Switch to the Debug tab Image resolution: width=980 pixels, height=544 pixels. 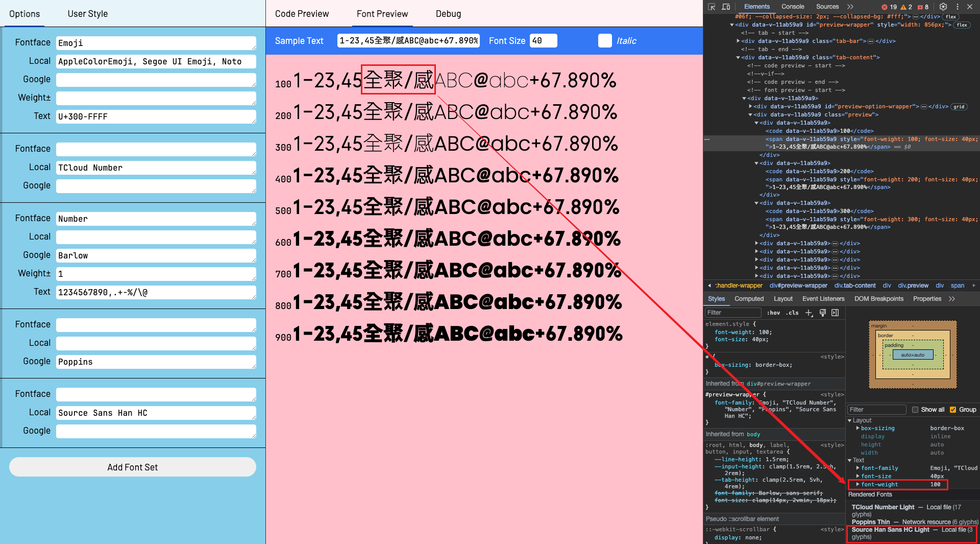448,14
